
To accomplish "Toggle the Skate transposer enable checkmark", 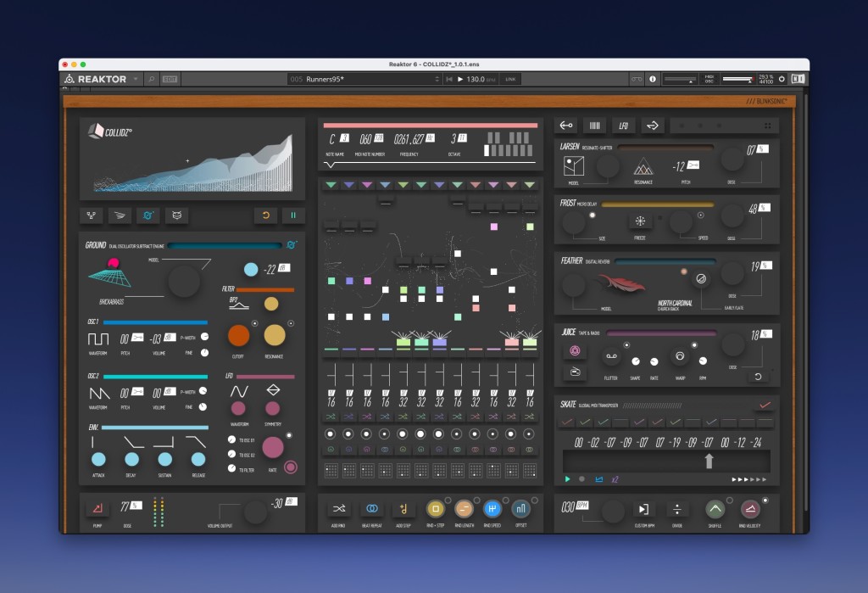I will [765, 405].
